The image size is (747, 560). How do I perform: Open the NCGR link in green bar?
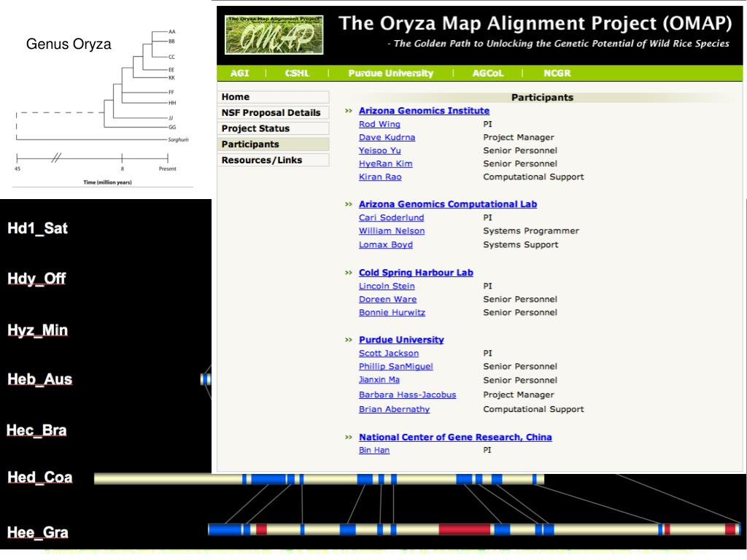(557, 74)
